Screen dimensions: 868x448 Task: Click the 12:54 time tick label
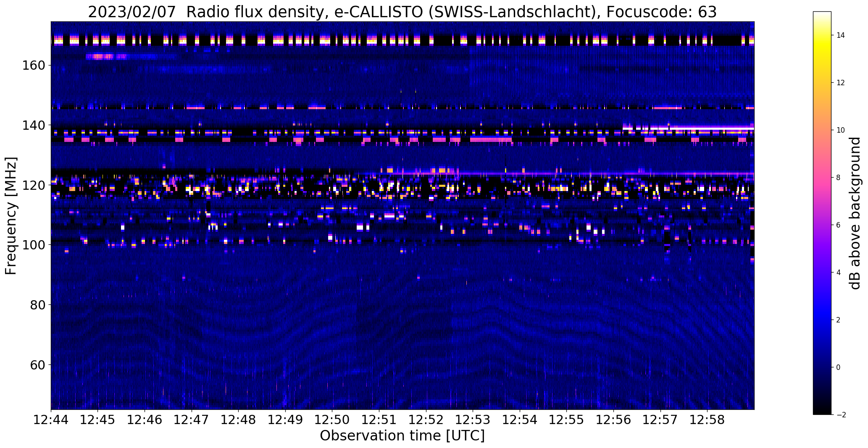click(520, 420)
